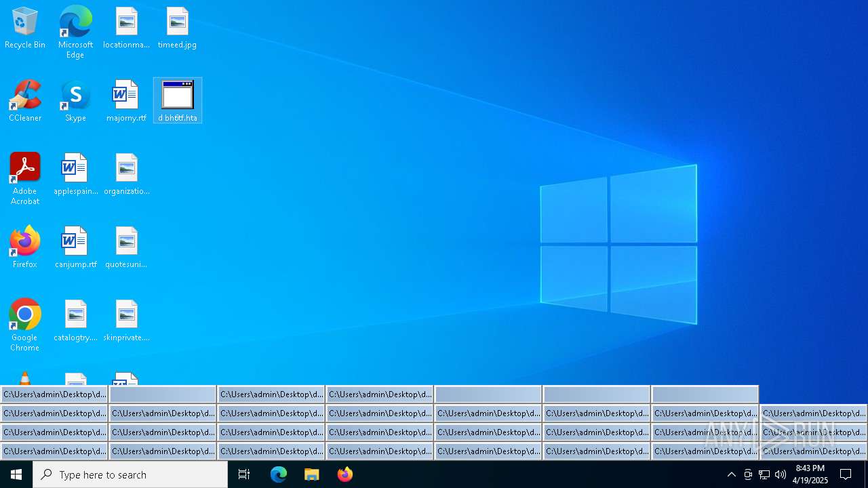The height and width of the screenshot is (488, 868).
Task: Select the majorny.rtf document icon
Action: 126,101
